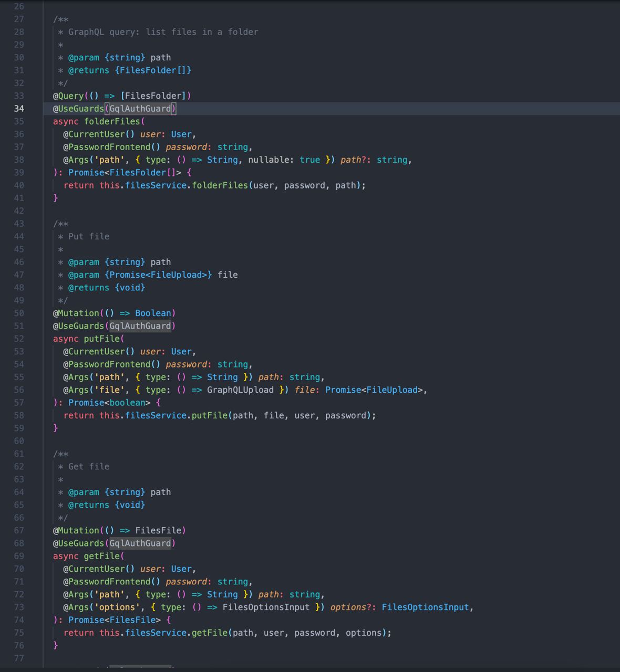Click the 'options?:' parameter name on line 73
The height and width of the screenshot is (672, 620).
point(354,607)
